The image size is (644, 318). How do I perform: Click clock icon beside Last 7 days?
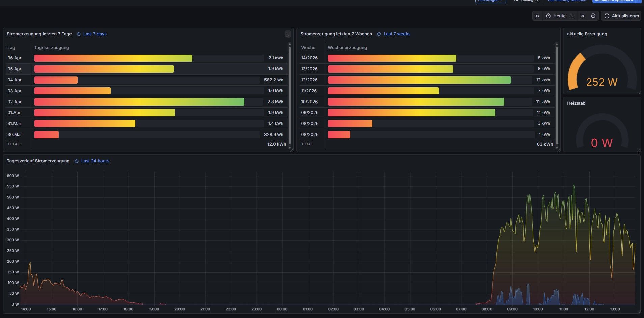coord(79,34)
